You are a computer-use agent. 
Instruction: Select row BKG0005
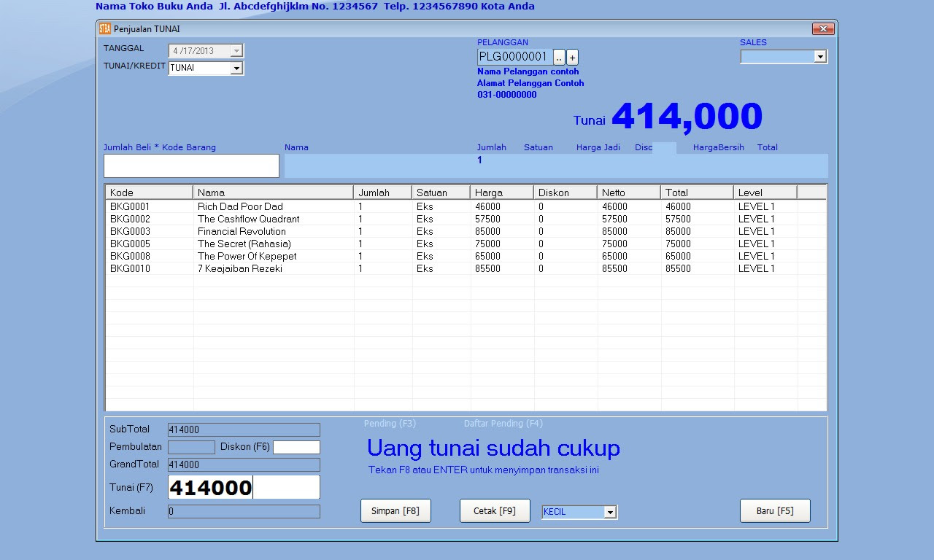tap(466, 244)
